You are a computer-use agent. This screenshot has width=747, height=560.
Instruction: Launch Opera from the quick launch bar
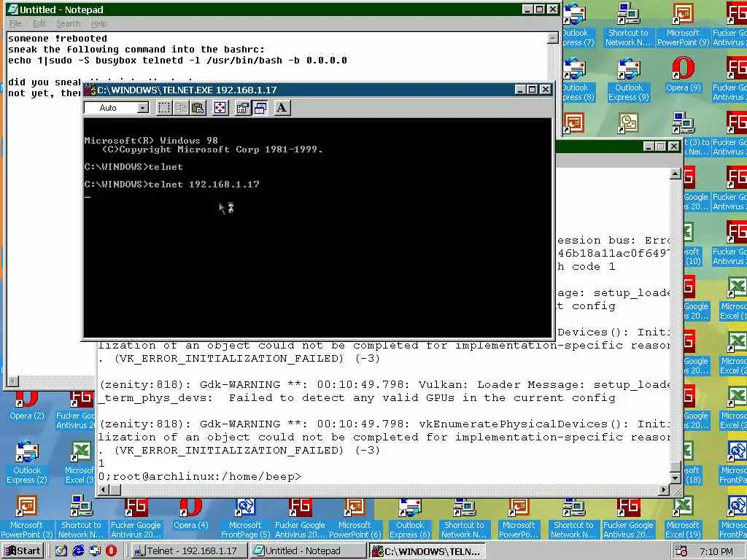click(x=111, y=551)
